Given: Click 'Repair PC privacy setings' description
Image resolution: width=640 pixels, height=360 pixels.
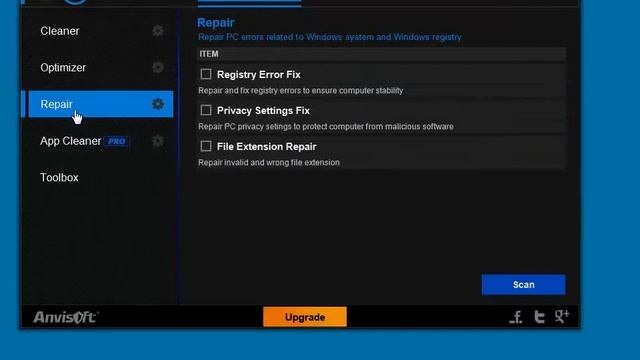Looking at the screenshot, I should 326,127.
